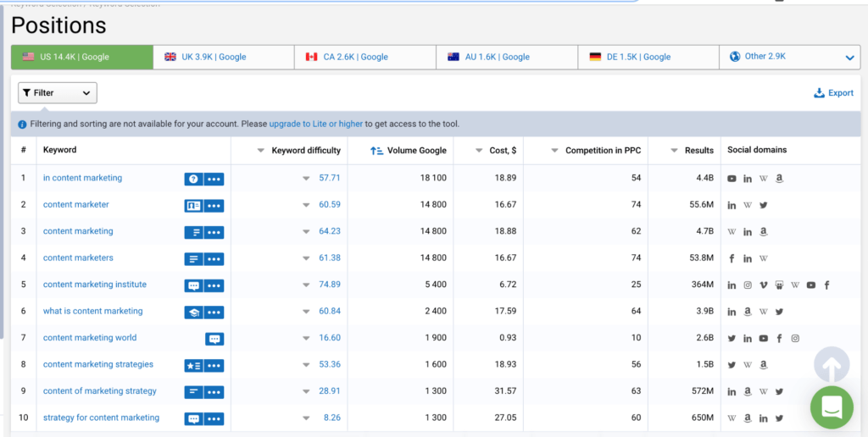
Task: Click the Vimeo icon in 'content marketing institute' row
Action: [x=764, y=285]
